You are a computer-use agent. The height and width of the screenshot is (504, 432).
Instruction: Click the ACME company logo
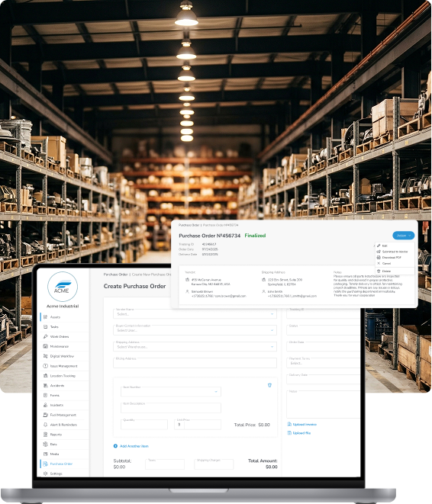click(x=63, y=287)
